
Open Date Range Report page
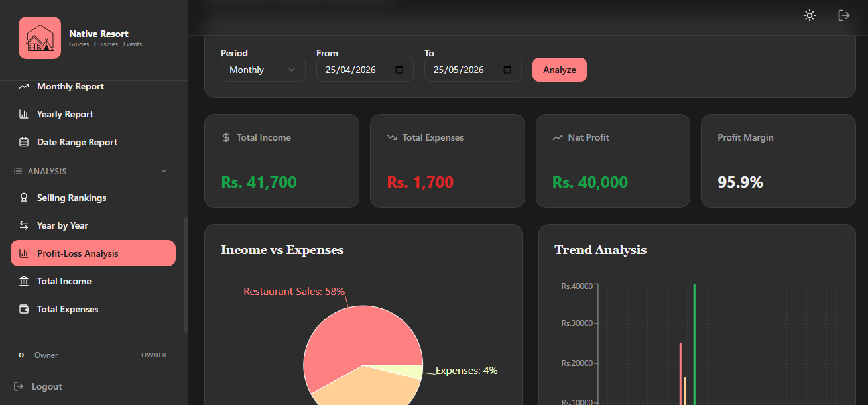click(93, 142)
